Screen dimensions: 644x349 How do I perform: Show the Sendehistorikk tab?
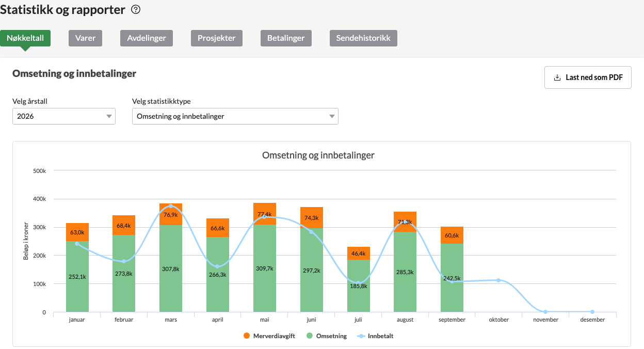click(x=363, y=38)
